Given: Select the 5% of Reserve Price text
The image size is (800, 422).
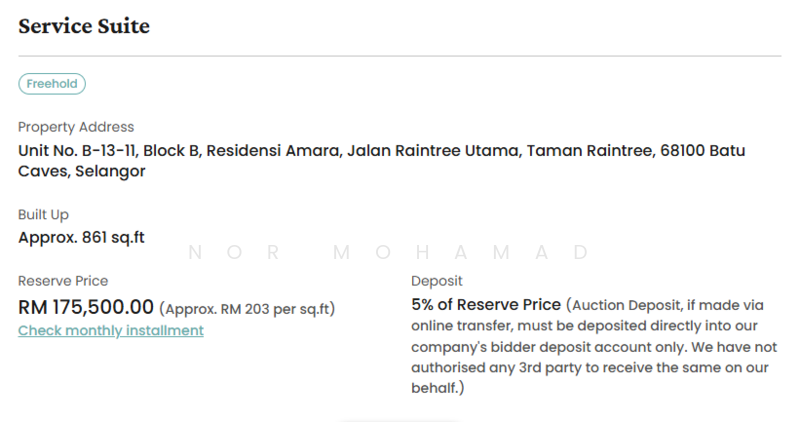Looking at the screenshot, I should (x=487, y=304).
